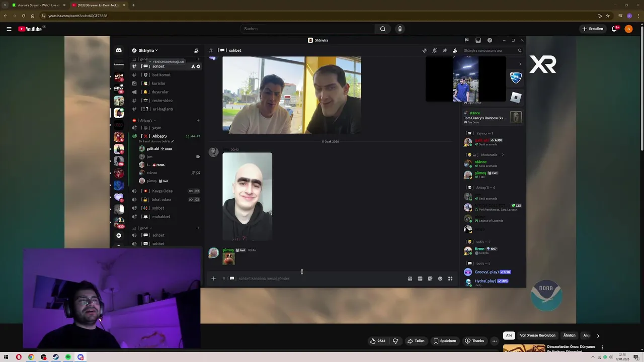Open the apps icon in message bar

click(x=450, y=279)
